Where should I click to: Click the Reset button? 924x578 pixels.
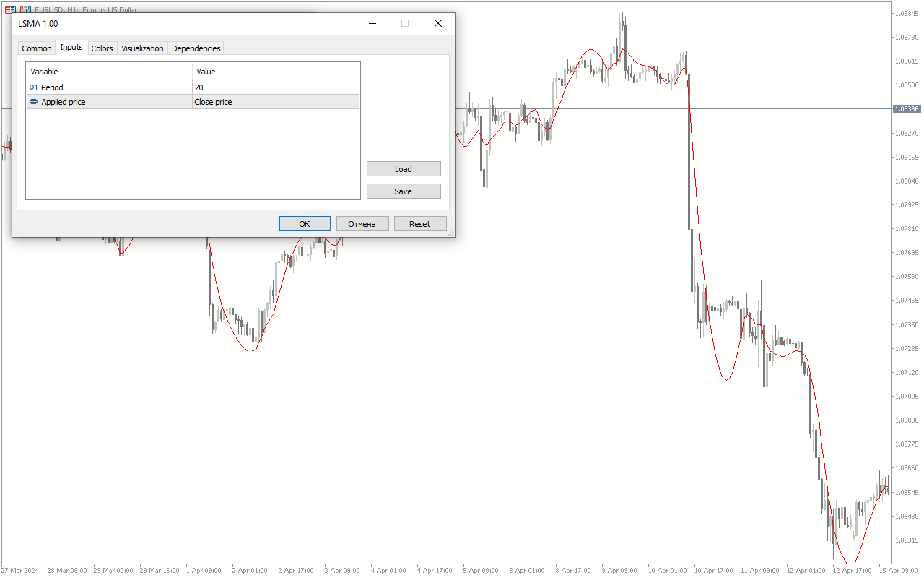coord(420,224)
